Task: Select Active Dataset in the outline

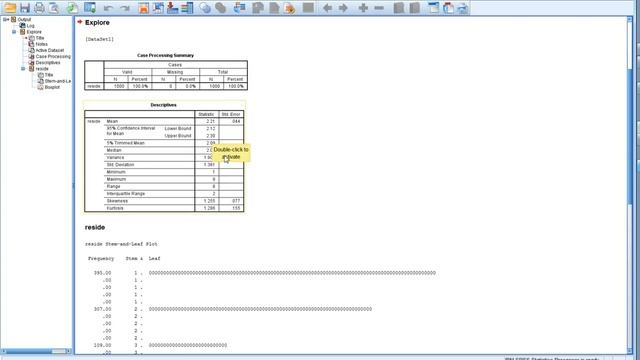Action: [x=49, y=50]
